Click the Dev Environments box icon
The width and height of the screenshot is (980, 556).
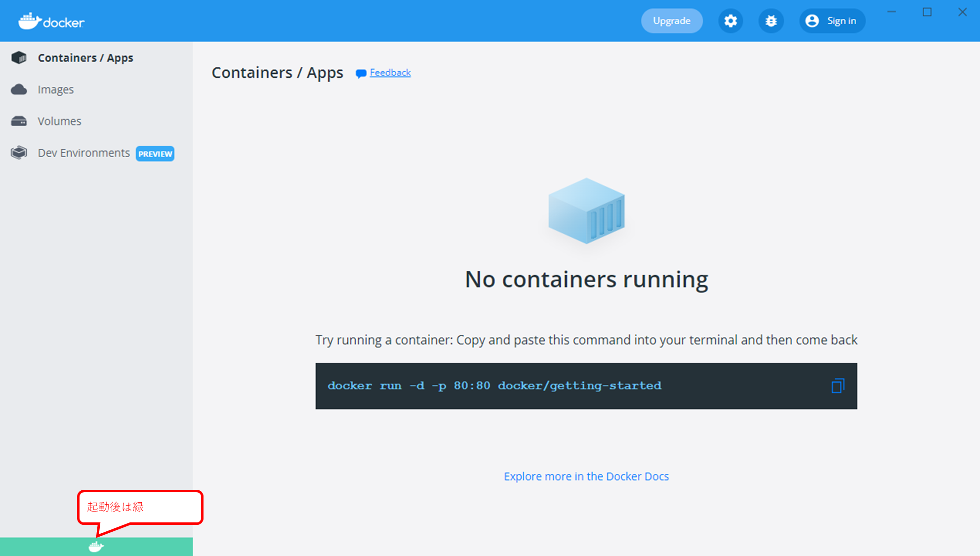(19, 153)
